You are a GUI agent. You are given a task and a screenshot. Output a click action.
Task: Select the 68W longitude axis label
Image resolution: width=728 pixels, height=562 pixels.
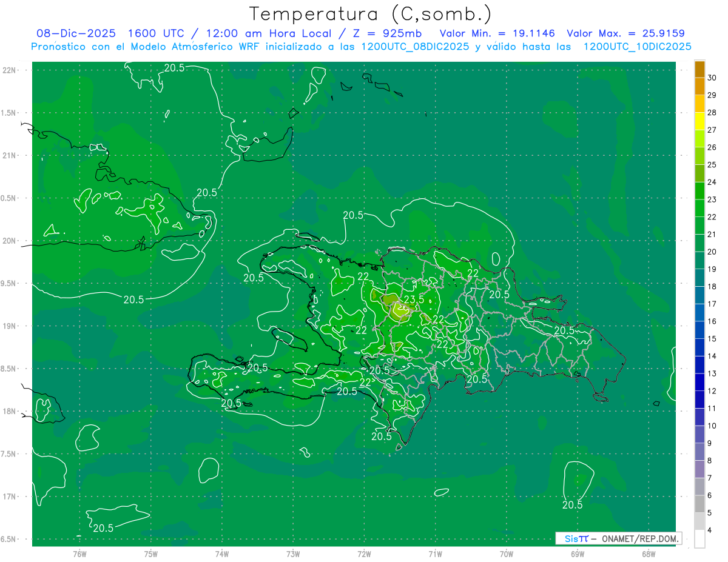pyautogui.click(x=648, y=554)
